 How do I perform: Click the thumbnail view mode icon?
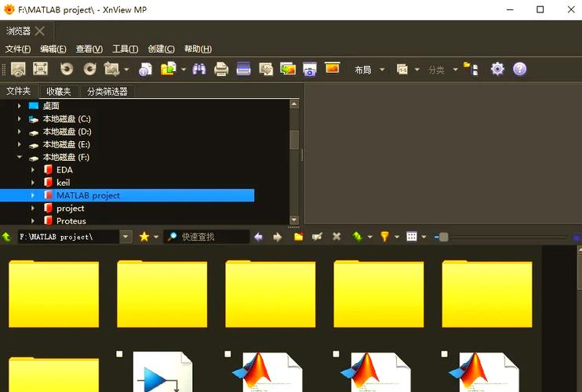412,236
